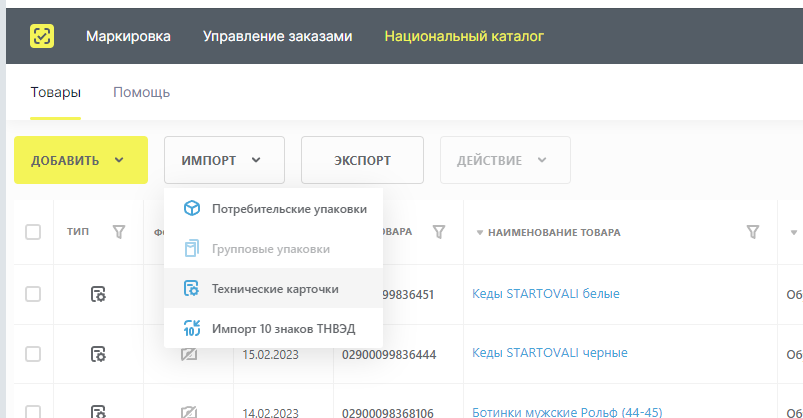Tick the checkbox for Кеды STARTOVALI белые
Screen dimensions: 803x418
coord(33,294)
